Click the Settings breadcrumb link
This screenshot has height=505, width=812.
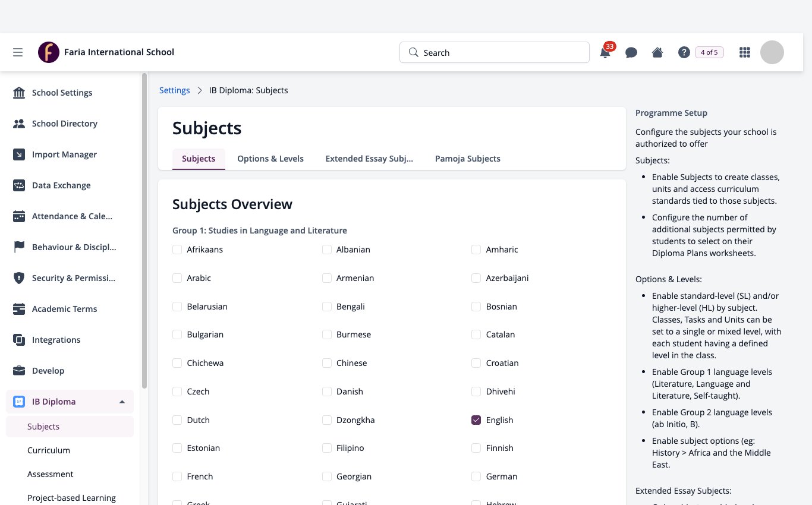click(x=174, y=90)
